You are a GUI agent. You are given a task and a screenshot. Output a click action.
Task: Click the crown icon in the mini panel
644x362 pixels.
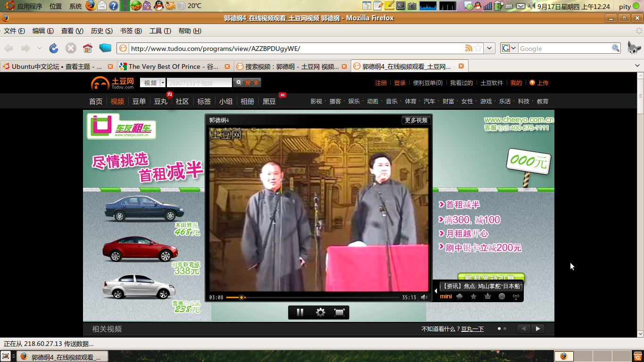coord(488,296)
